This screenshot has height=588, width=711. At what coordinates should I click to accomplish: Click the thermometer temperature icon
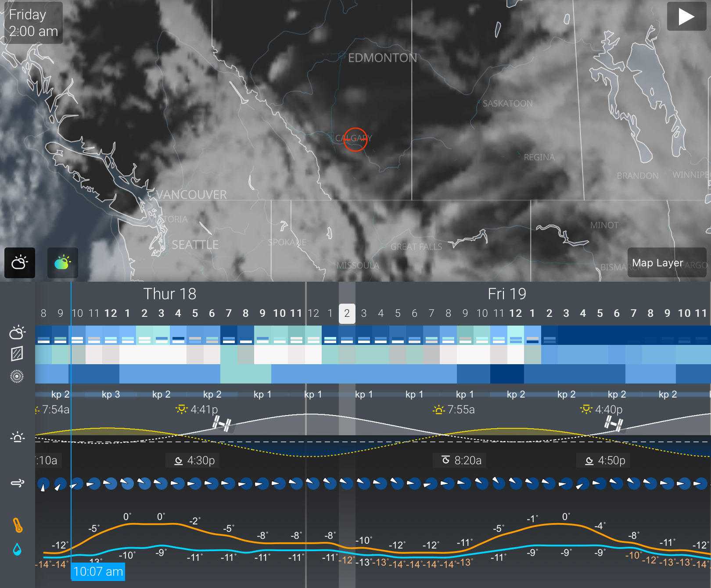click(17, 525)
